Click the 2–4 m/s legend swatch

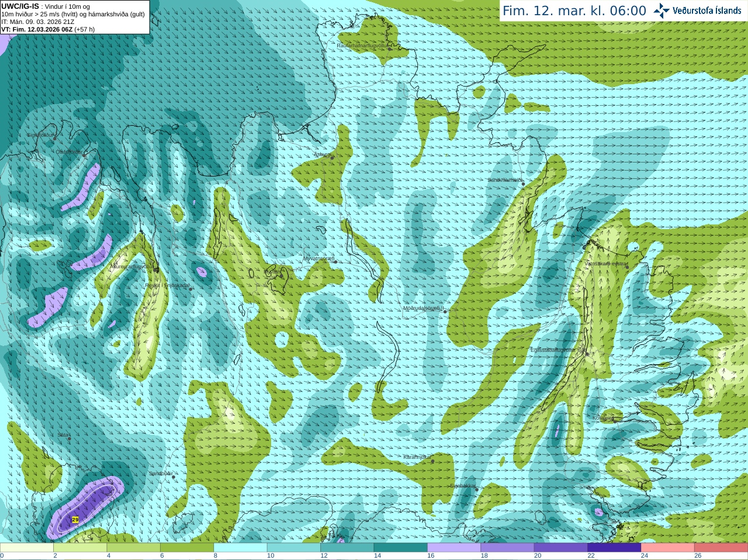tap(80, 548)
